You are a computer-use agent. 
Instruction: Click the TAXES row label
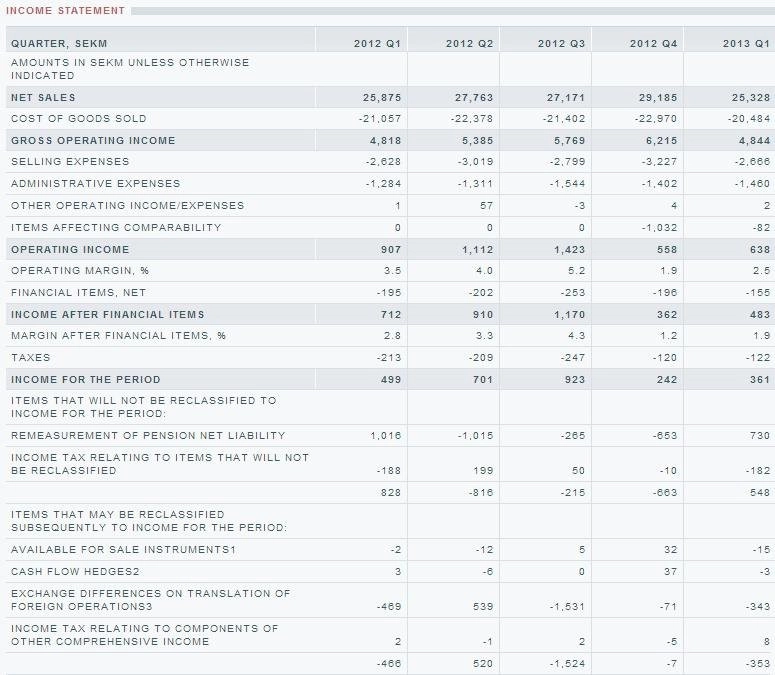pos(31,357)
